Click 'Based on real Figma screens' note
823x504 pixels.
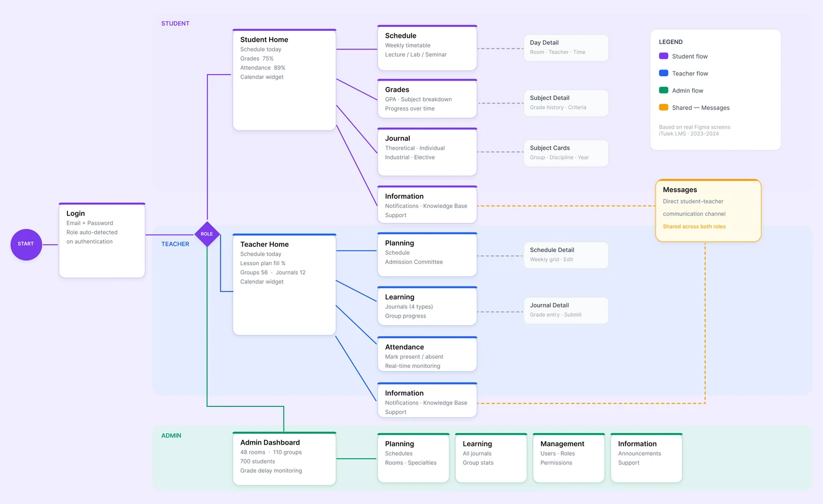pos(694,127)
